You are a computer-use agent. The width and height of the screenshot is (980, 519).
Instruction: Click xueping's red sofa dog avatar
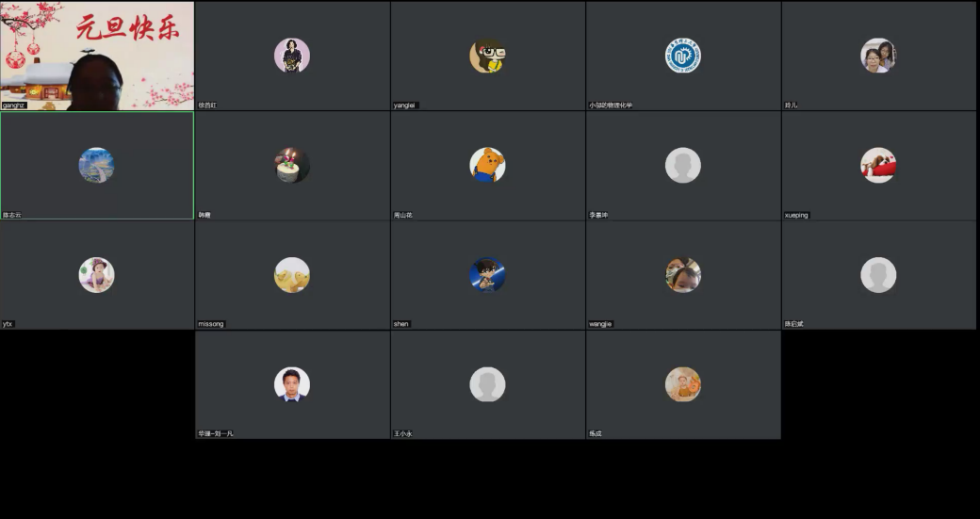878,166
